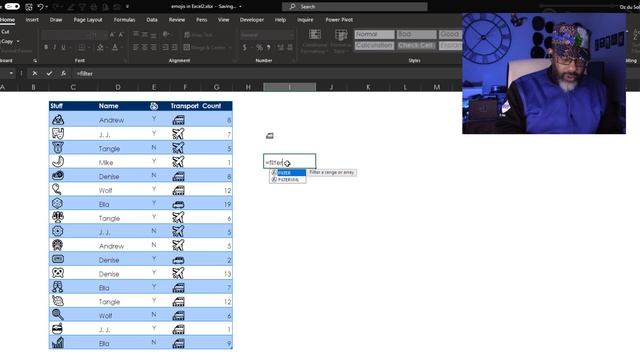Open the Power Pivot ribbon tab
This screenshot has width=640, height=360.
click(x=339, y=20)
